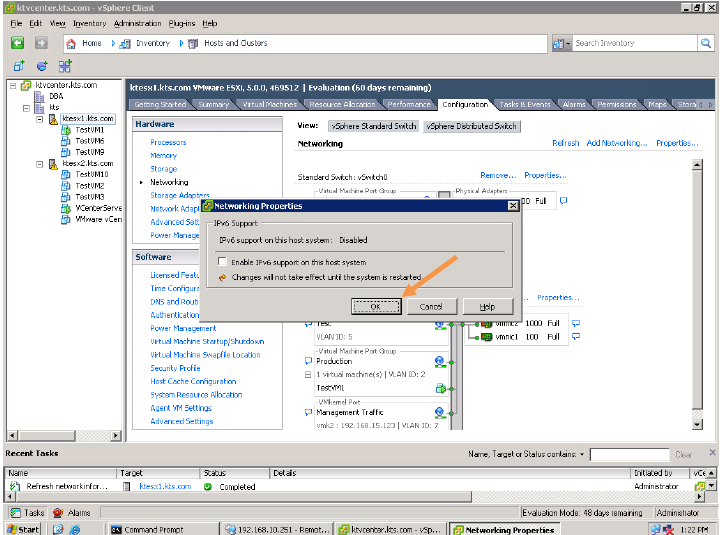Viewport: 720px width, 535px height.
Task: Click the tabs scroll-right arrow
Action: 710,105
